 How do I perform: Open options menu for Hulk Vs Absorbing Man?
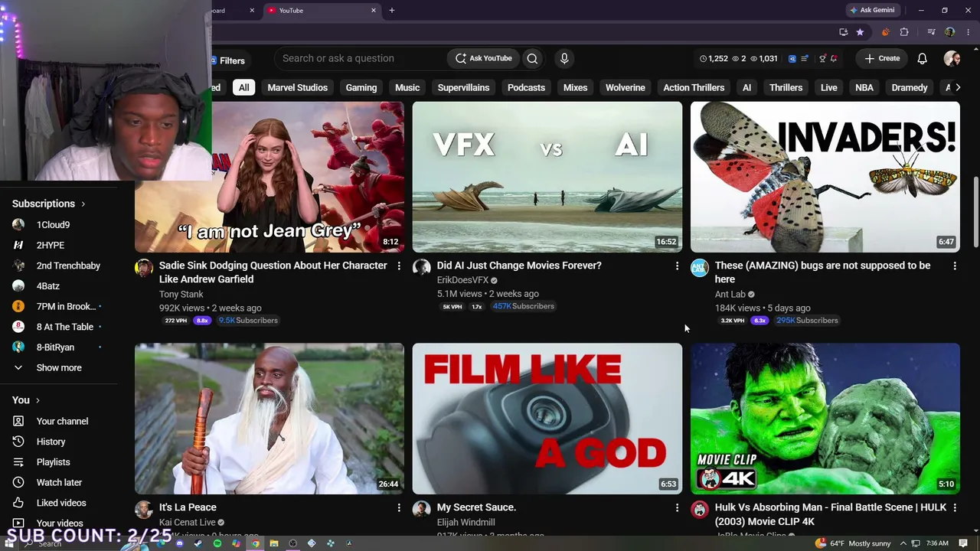pyautogui.click(x=955, y=507)
